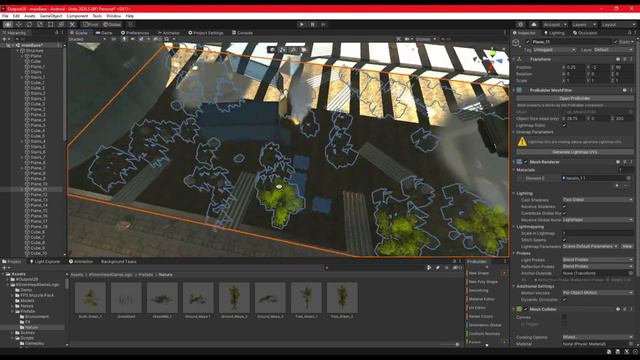This screenshot has width=640, height=360.
Task: Click the Open ProBuilder button
Action: coord(575,98)
